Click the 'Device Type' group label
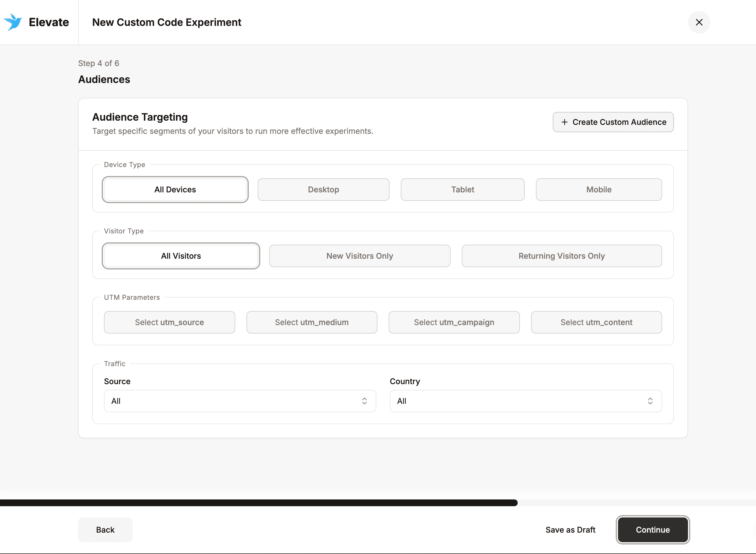 124,165
